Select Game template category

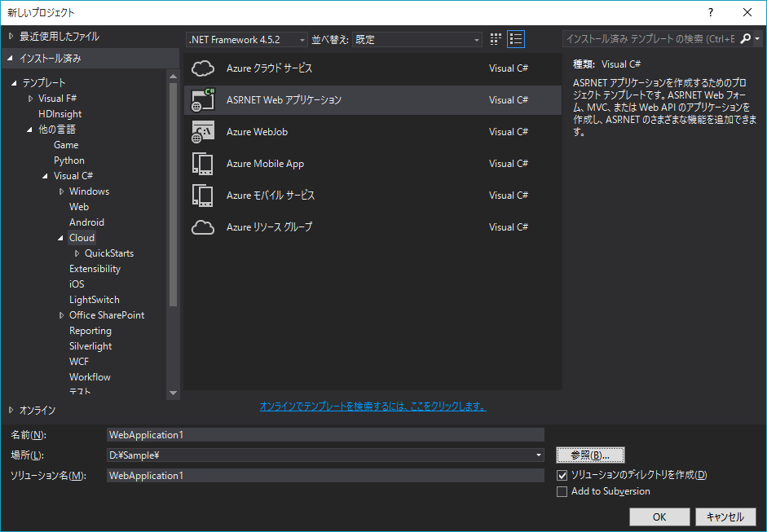66,145
